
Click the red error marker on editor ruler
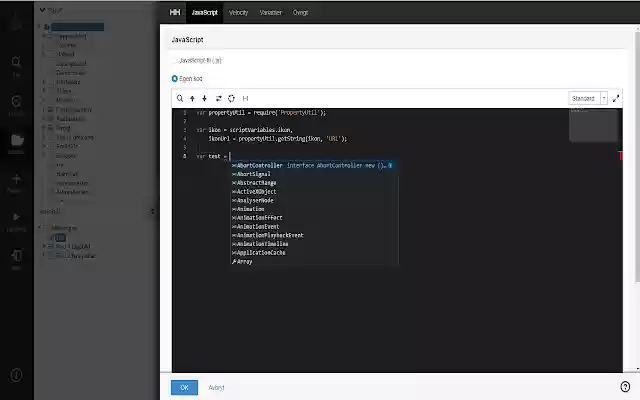pyautogui.click(x=621, y=156)
